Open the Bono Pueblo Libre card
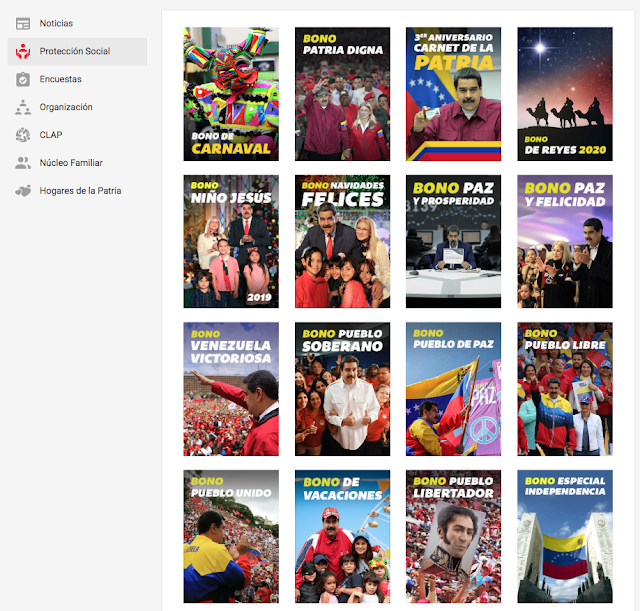The image size is (640, 611). (565, 389)
